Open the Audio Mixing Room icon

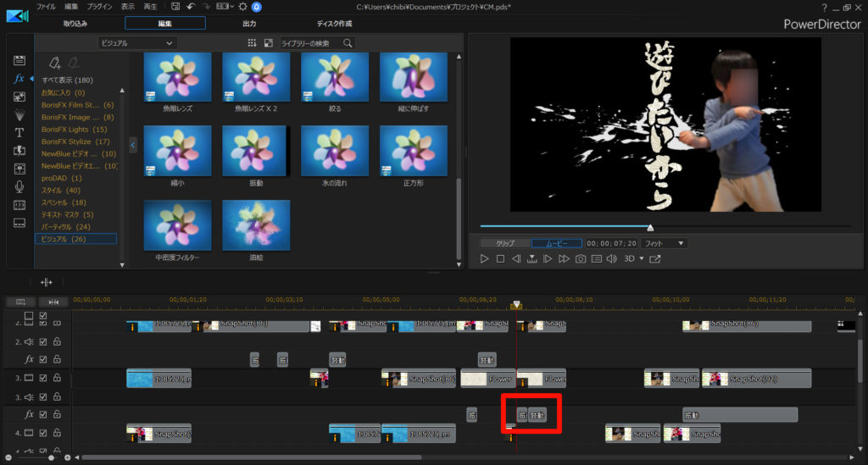(x=19, y=169)
